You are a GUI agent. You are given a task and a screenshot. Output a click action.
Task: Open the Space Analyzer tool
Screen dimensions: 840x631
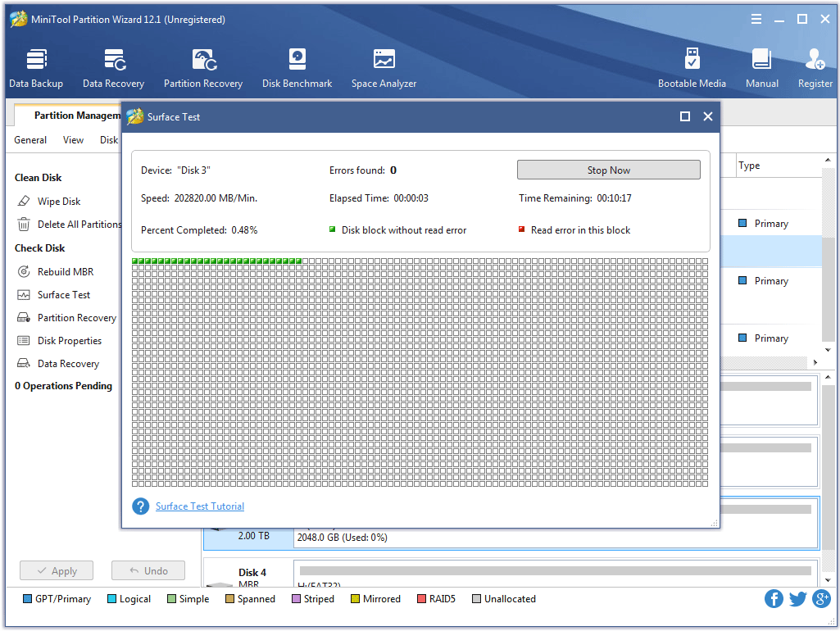coord(384,69)
